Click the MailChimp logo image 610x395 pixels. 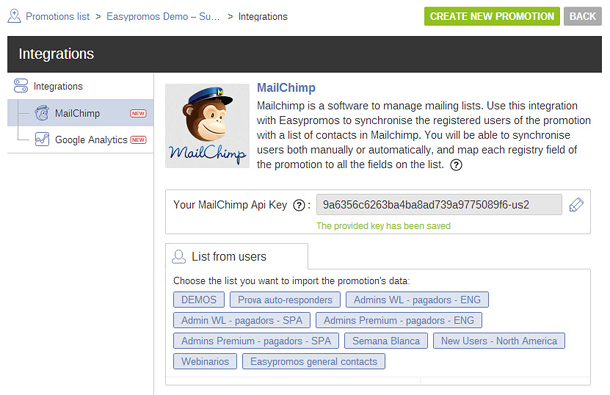(x=207, y=126)
